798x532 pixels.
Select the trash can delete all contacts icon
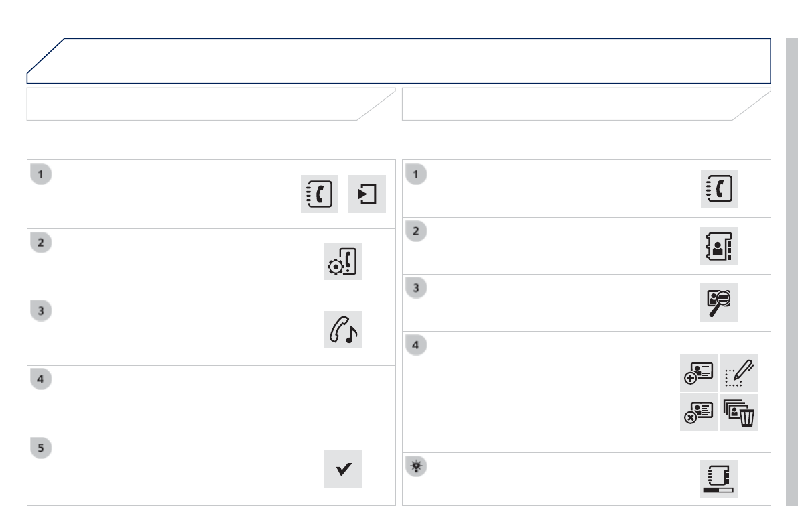click(739, 413)
